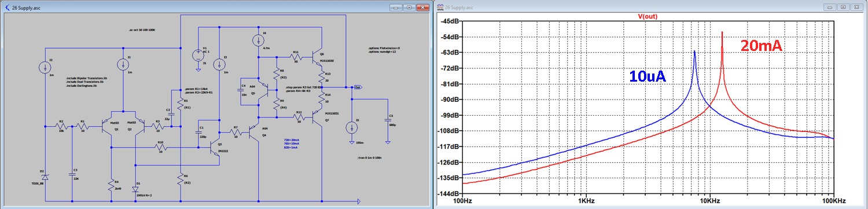Click the '.options Plotwinsize=0' directive

[384, 48]
